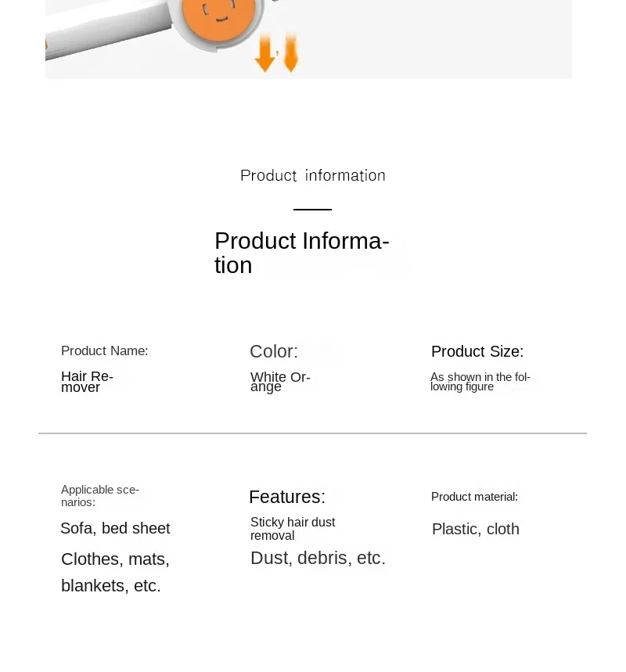Click the 'Clothes, mats,' line
626x672 pixels.
(x=115, y=559)
